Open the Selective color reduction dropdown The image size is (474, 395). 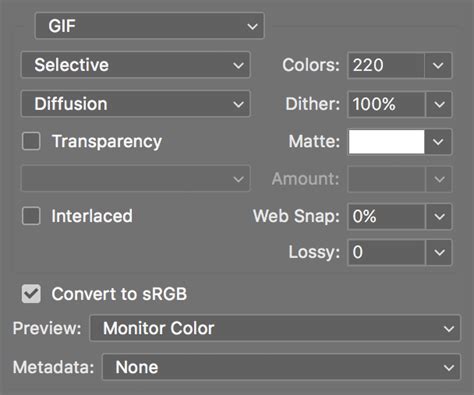[136, 65]
